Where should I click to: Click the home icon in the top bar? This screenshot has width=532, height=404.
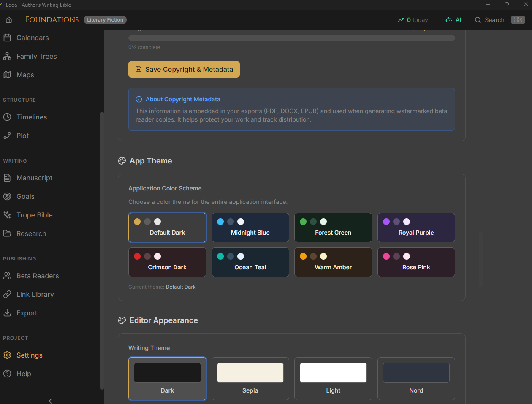[x=8, y=19]
